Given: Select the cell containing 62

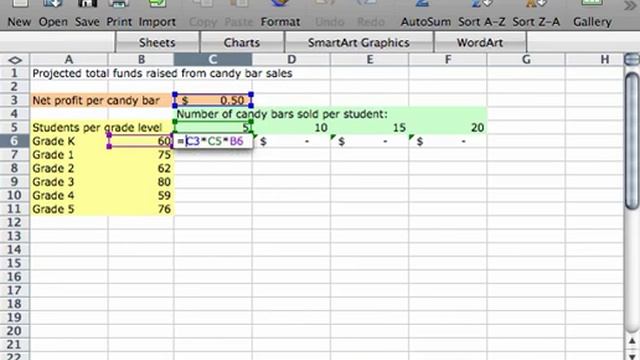Looking at the screenshot, I should [x=141, y=168].
